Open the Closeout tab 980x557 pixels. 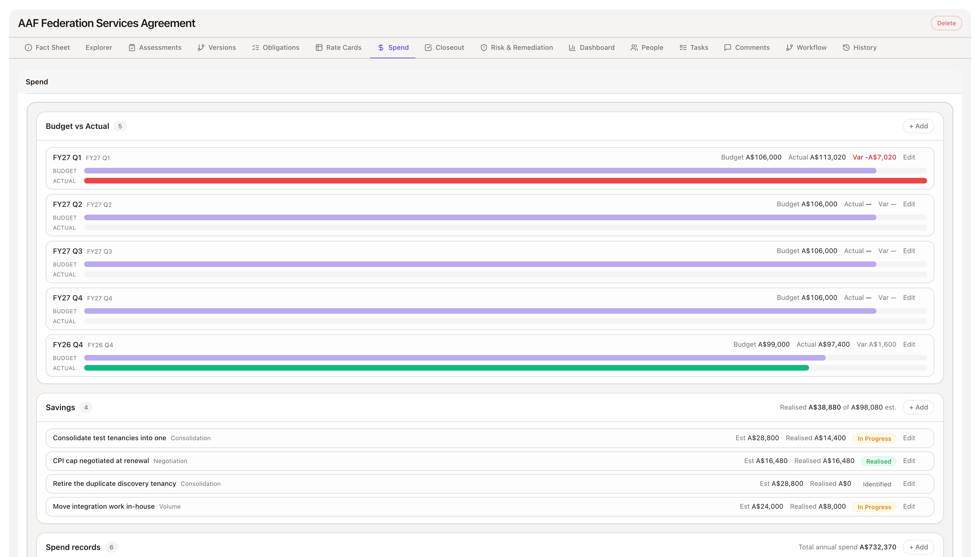pos(444,47)
